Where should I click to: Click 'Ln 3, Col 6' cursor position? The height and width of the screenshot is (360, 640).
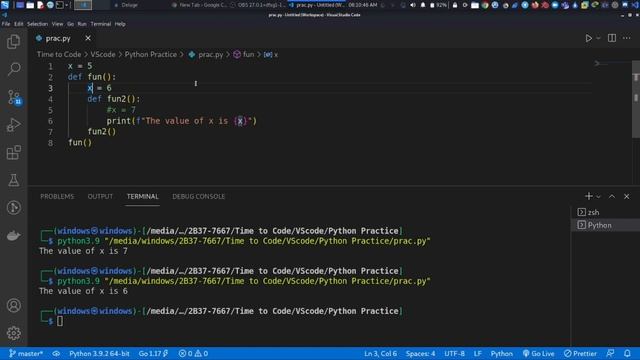coord(380,353)
